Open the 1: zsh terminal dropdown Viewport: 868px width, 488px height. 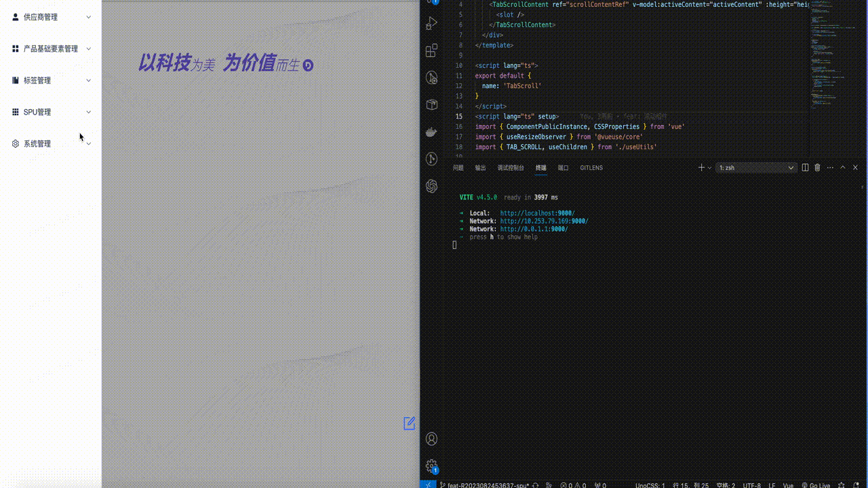[x=756, y=167]
